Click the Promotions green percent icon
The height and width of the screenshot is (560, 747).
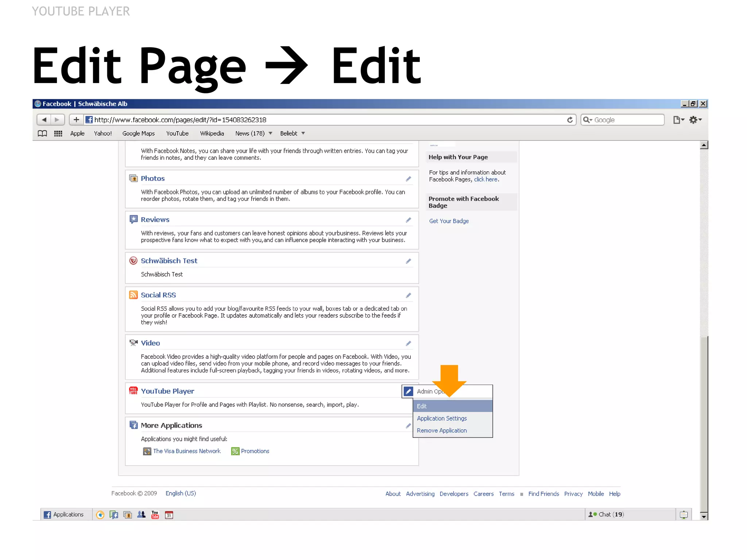tap(235, 451)
